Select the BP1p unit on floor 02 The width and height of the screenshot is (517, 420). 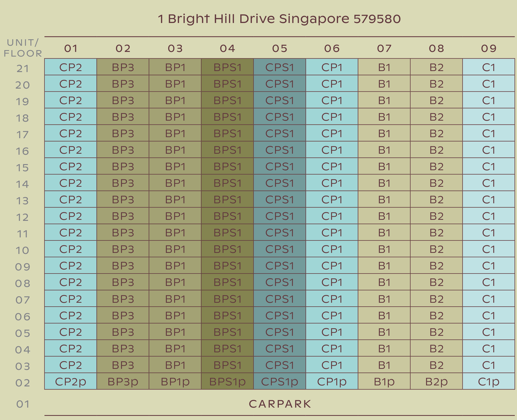click(x=175, y=381)
